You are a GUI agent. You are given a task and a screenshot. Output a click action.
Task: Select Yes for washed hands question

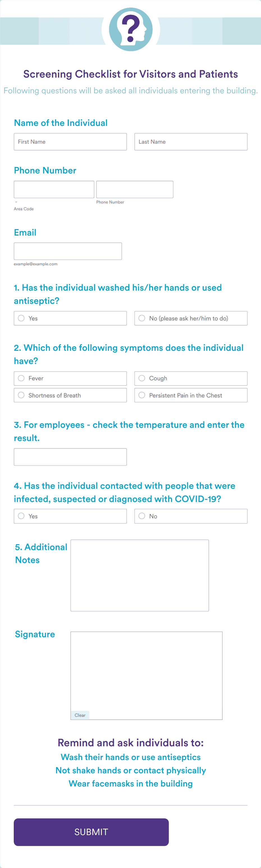coord(70,318)
